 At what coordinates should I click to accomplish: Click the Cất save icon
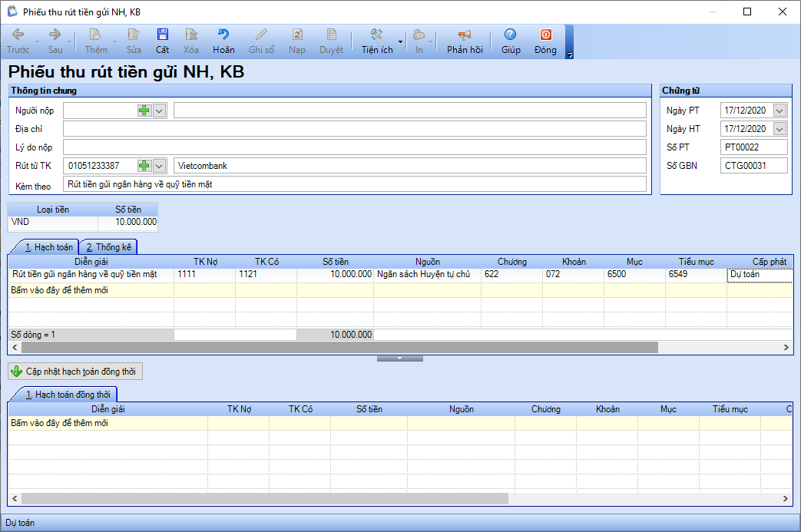click(163, 35)
